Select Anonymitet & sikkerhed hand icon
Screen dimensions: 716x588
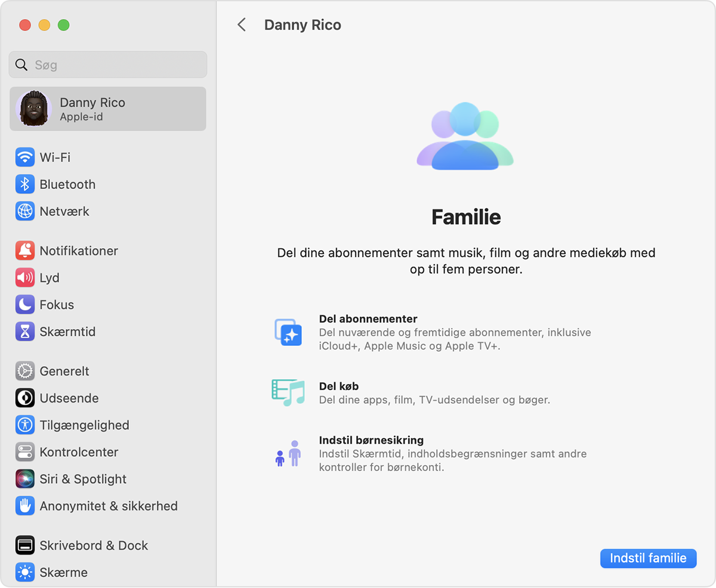point(25,506)
